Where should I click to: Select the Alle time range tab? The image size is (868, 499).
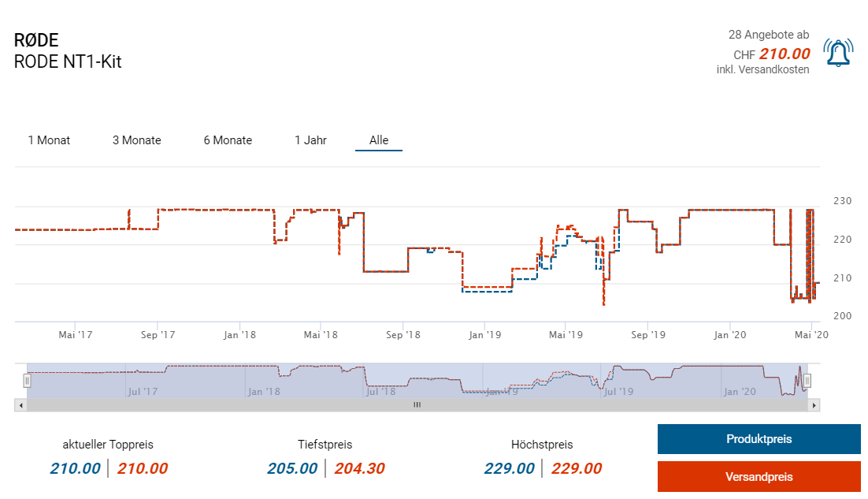[379, 140]
